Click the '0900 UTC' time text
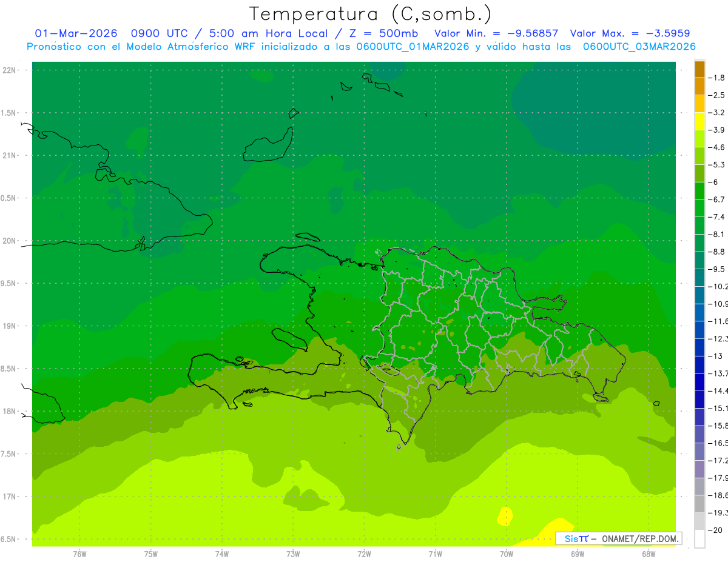Screen dimensions: 728x562 pos(160,34)
